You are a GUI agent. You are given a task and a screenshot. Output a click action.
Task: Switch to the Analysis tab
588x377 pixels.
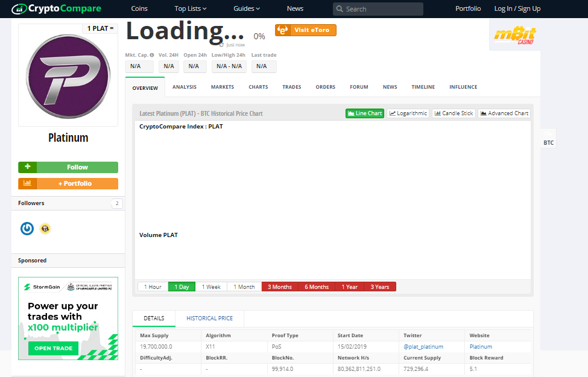185,87
